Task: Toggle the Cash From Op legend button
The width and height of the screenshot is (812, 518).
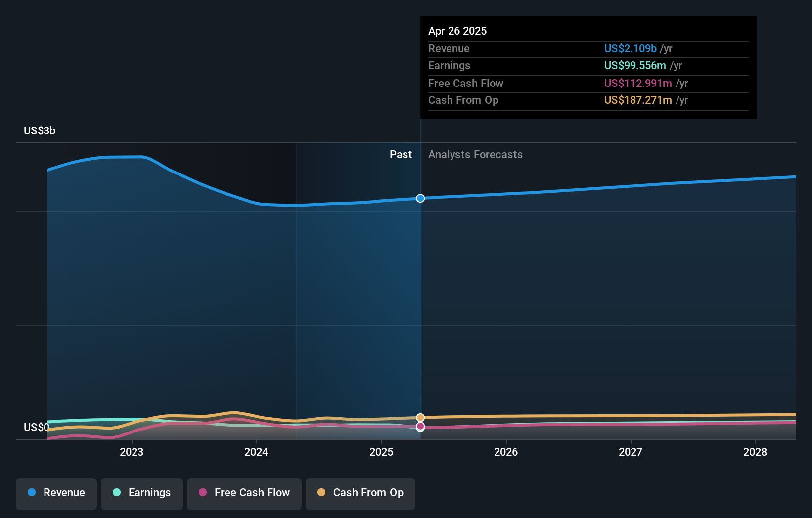Action: 361,494
